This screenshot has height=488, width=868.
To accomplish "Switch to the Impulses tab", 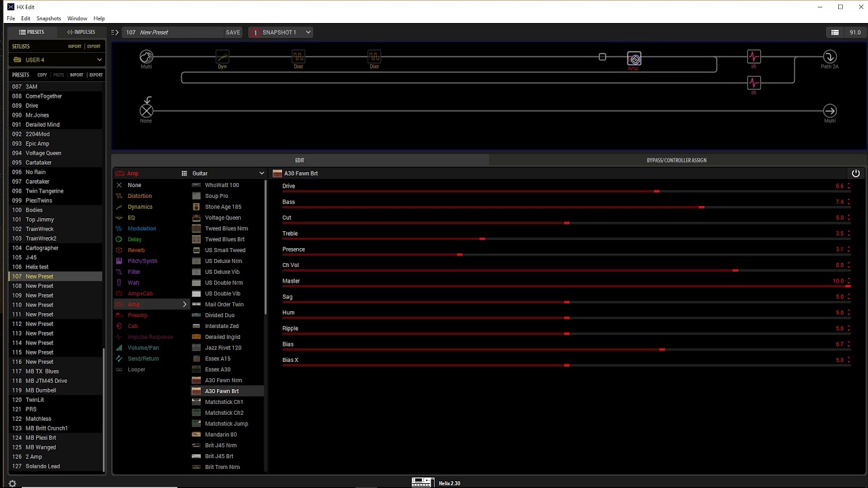I will (81, 32).
